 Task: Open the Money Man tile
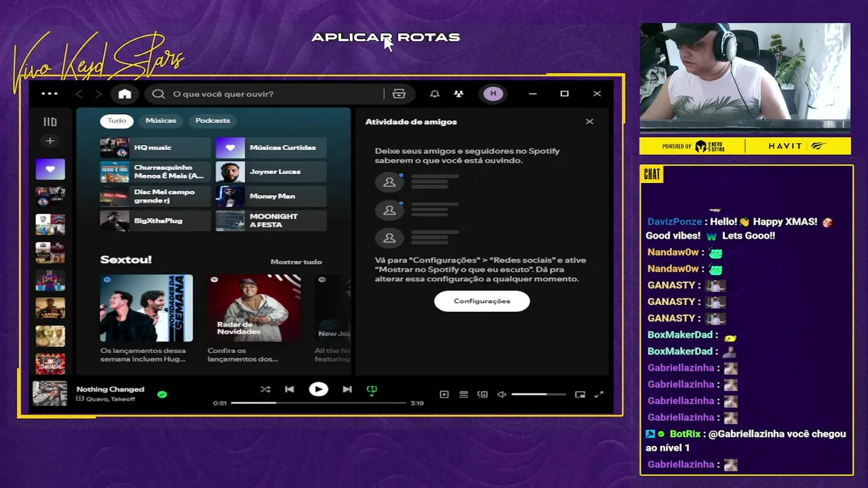pos(271,196)
